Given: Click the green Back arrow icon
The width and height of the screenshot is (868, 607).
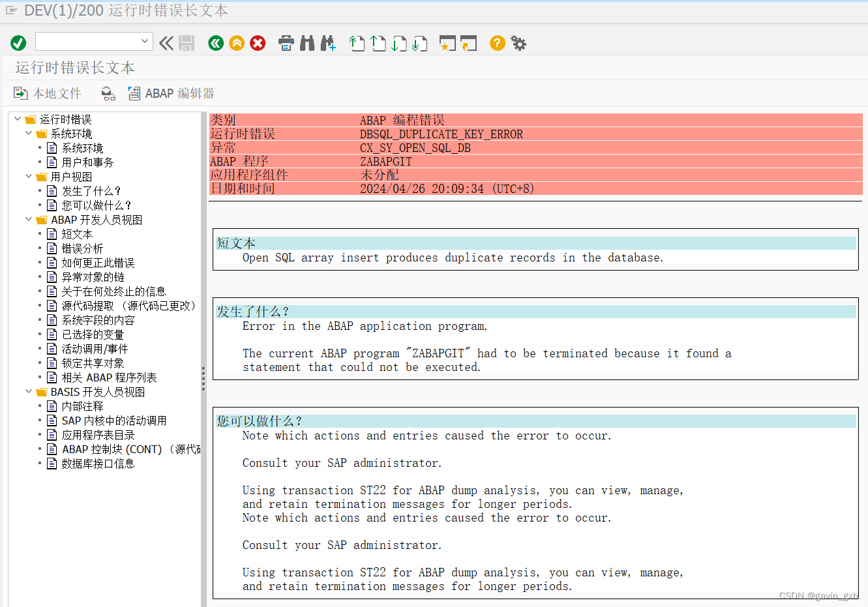Looking at the screenshot, I should pos(216,43).
